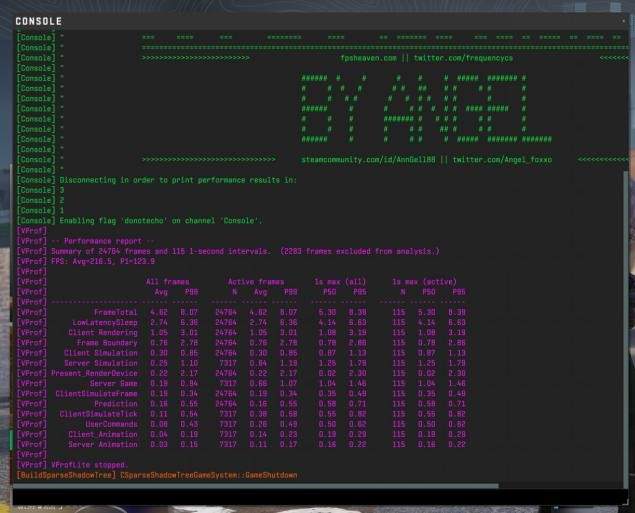Click the LowLatencySleep row label
The height and width of the screenshot is (513, 635).
tap(105, 322)
